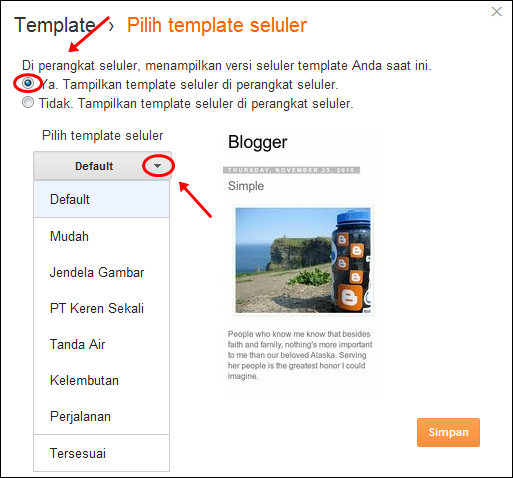Viewport: 513px width, 478px height.
Task: Choose the Tanda Air template
Action: tap(101, 344)
